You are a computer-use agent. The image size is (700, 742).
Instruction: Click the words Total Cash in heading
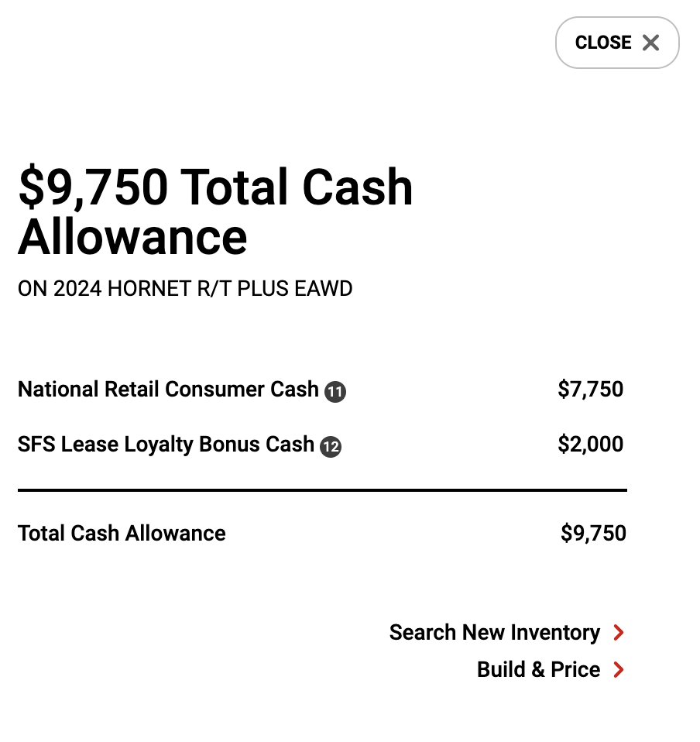(297, 187)
